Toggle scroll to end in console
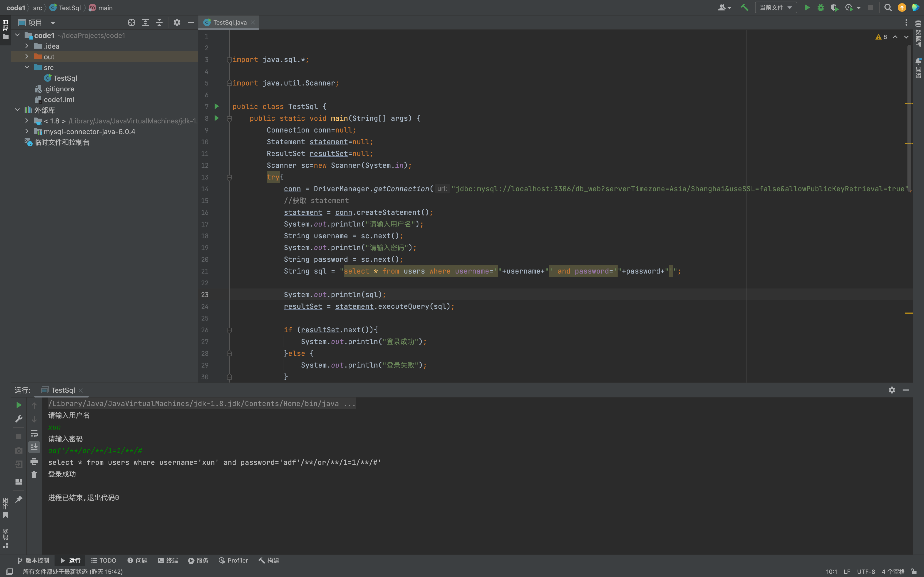The height and width of the screenshot is (577, 924). pos(34,447)
